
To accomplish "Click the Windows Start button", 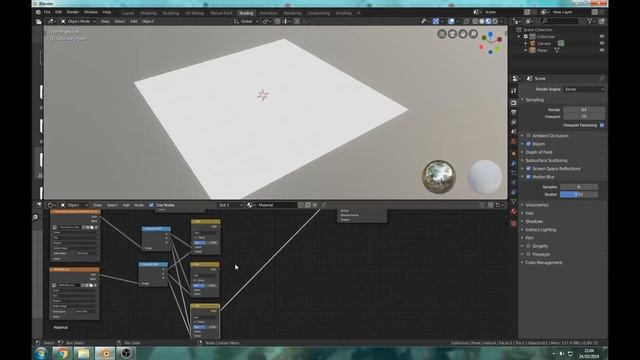I will 41,353.
